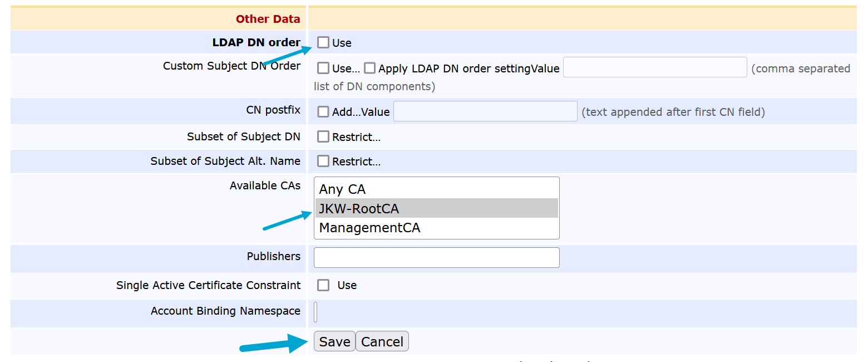Enable the CN postfix Add checkbox
The image size is (868, 362).
point(323,112)
